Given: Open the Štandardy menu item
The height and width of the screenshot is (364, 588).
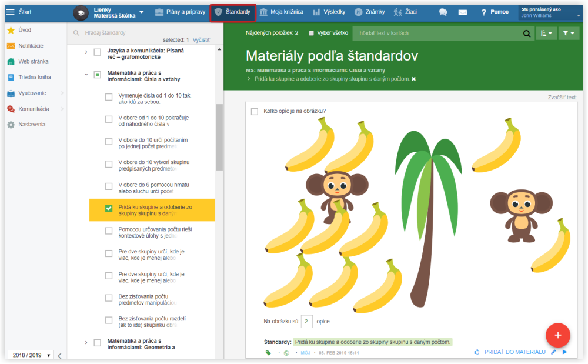Looking at the screenshot, I should coord(232,12).
